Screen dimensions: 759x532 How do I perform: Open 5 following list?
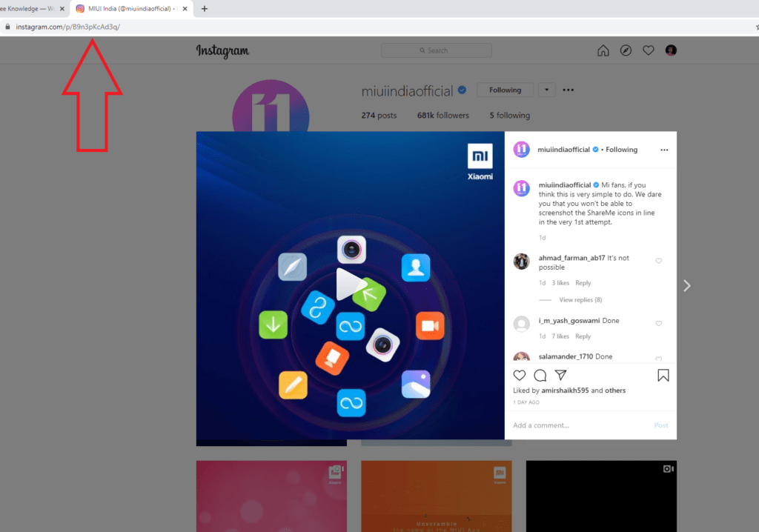[x=510, y=115]
